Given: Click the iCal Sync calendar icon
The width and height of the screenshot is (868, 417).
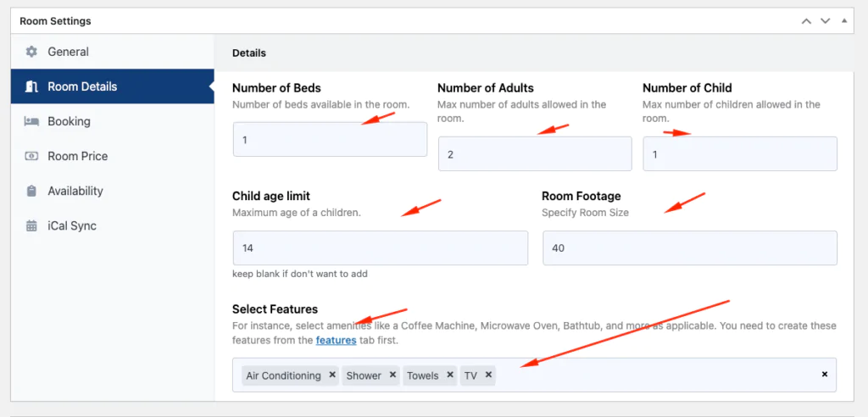Looking at the screenshot, I should (x=31, y=226).
